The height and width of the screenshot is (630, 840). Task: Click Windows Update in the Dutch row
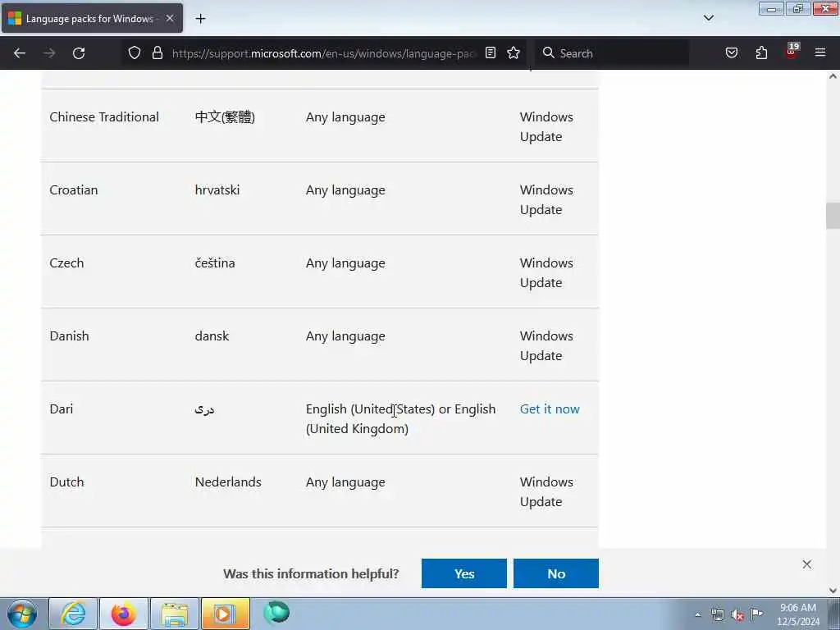pos(546,491)
